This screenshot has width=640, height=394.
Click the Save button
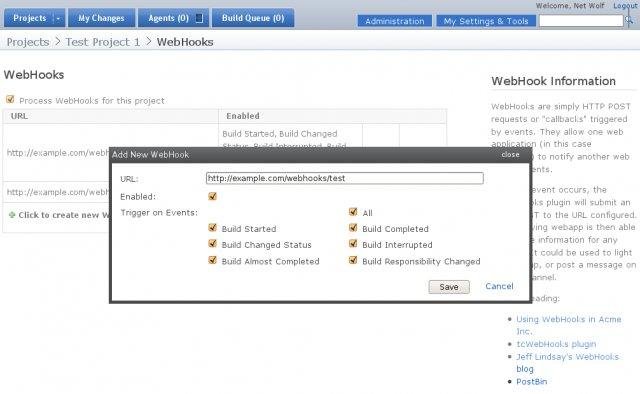449,287
